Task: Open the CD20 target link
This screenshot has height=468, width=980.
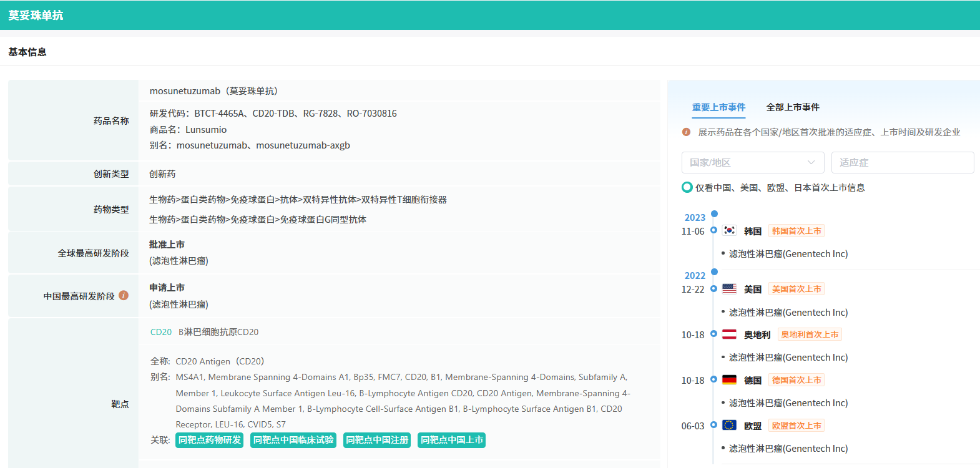Action: click(161, 332)
